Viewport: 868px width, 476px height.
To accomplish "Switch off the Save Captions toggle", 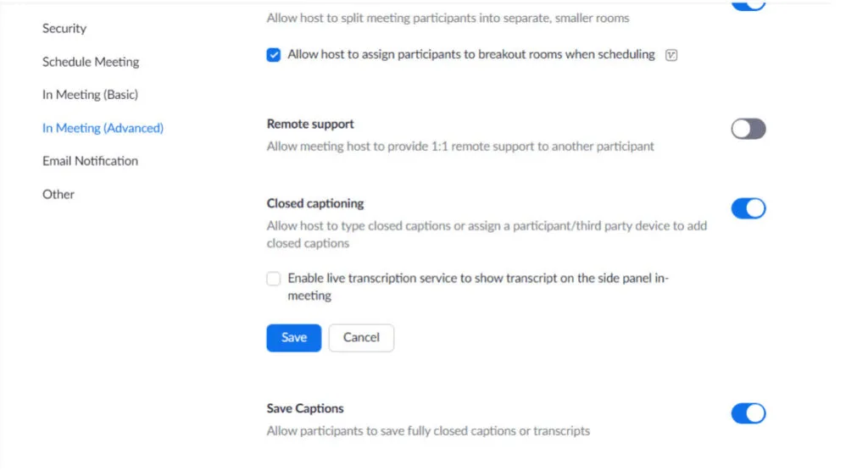I will [748, 413].
